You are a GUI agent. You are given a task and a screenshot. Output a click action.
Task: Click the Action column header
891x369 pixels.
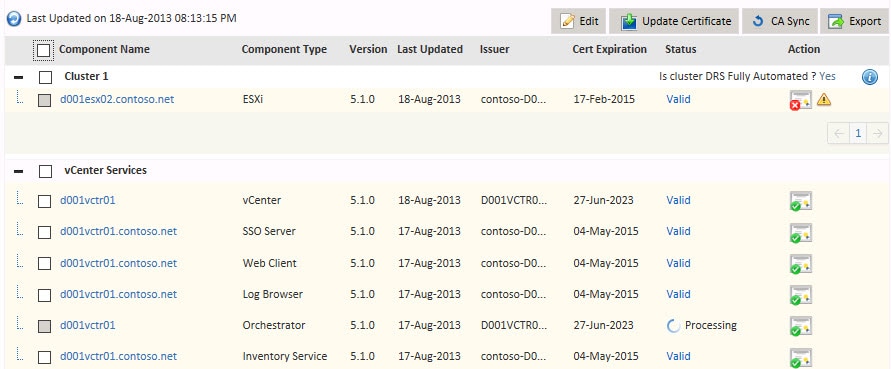pos(804,49)
